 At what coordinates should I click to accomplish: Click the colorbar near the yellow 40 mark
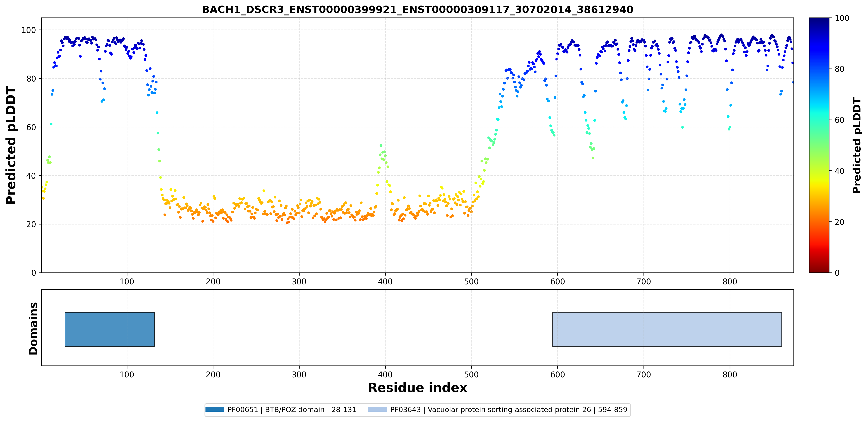coord(819,171)
